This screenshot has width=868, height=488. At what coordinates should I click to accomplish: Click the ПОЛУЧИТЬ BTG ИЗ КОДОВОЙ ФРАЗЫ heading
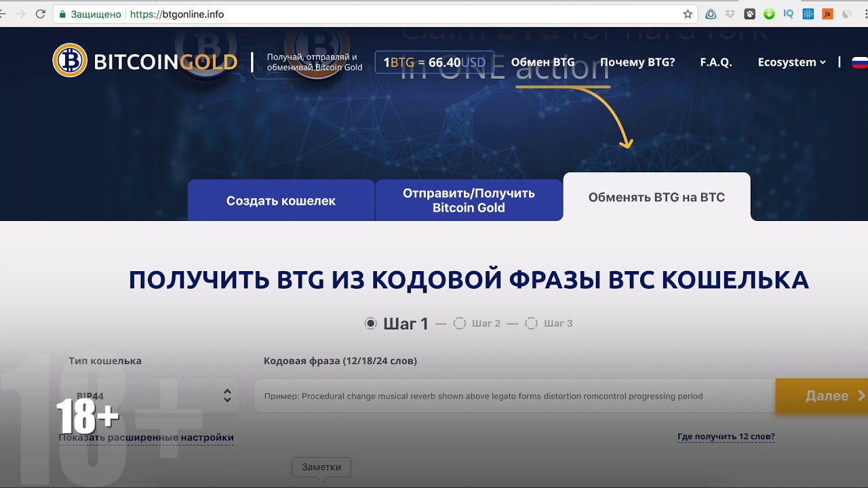(x=469, y=280)
